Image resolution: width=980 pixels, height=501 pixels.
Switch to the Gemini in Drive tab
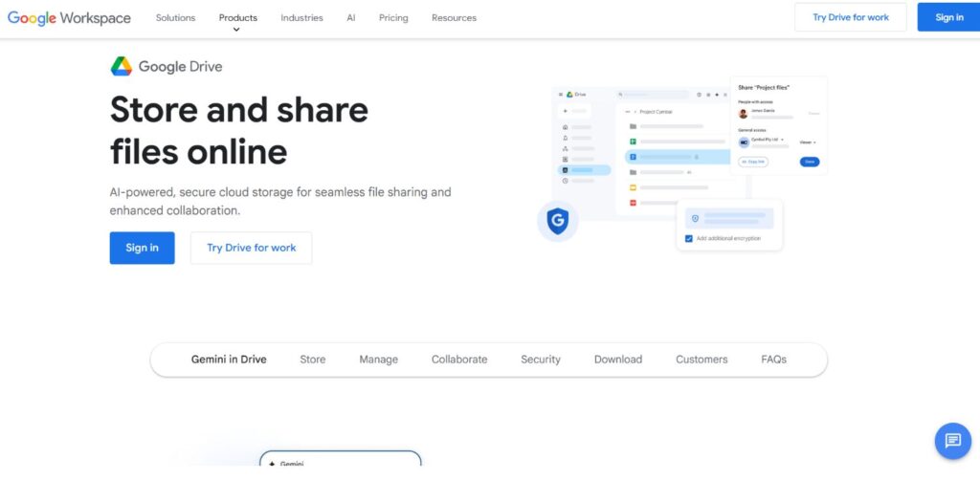tap(229, 359)
